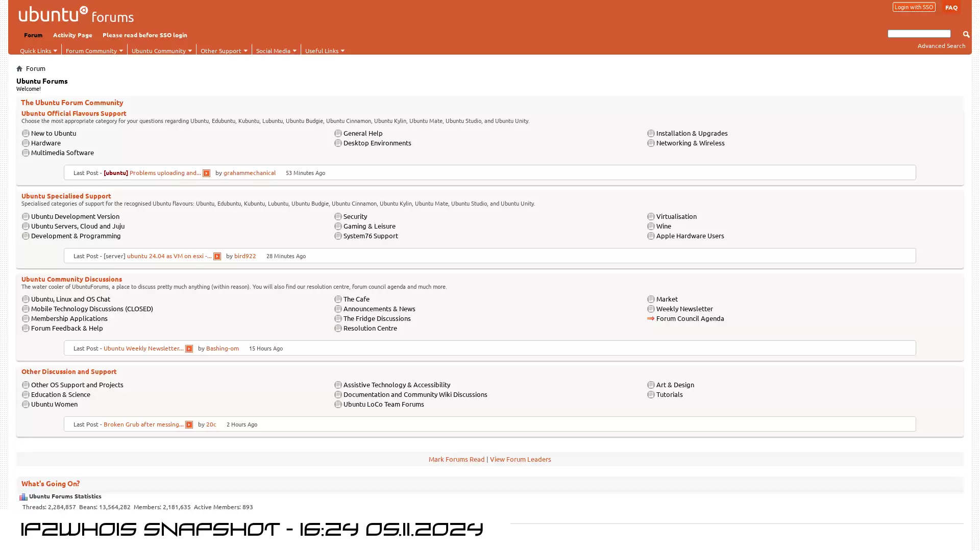Click the Forum Council Agenda redirect arrow icon
The width and height of the screenshot is (980, 551).
click(x=651, y=319)
